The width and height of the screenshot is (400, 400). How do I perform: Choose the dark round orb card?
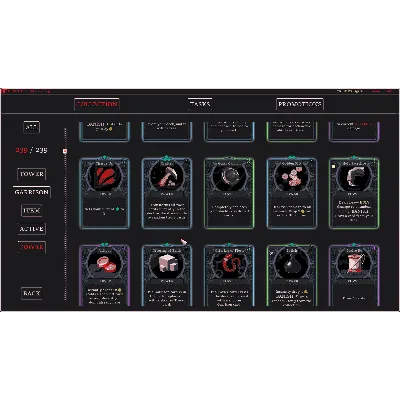tap(229, 193)
